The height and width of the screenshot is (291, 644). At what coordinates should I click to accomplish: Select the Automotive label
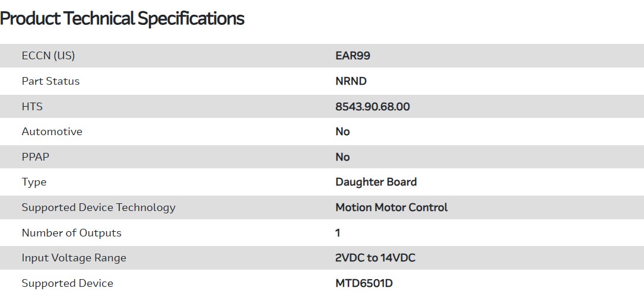point(52,132)
